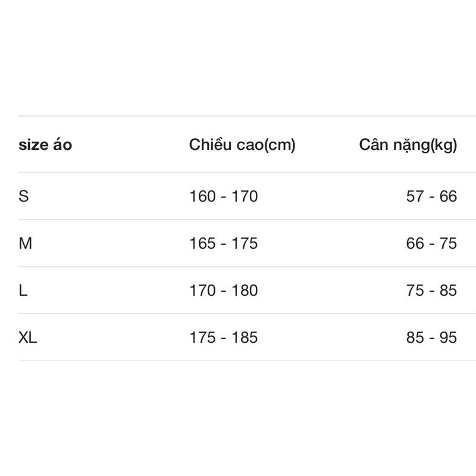Image resolution: width=476 pixels, height=476 pixels.
Task: Click the weight value 75 - 85
Action: (431, 290)
